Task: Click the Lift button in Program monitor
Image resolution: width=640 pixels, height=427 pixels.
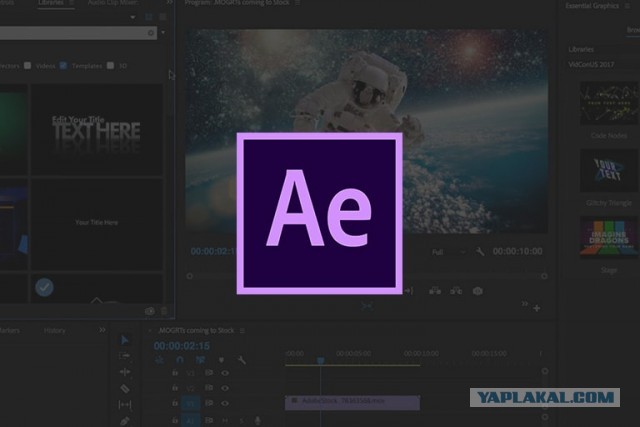Action: click(x=435, y=291)
